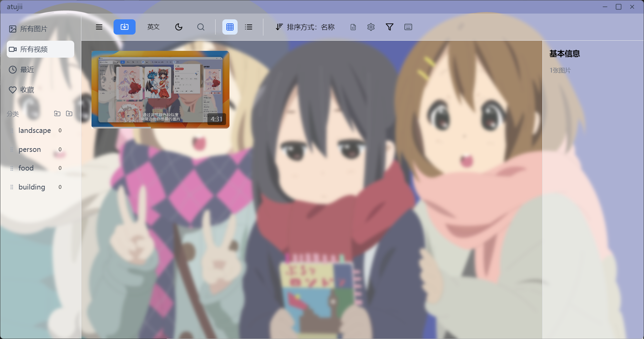Click the sort direction icon
Viewport: 644px width, 339px height.
(279, 27)
